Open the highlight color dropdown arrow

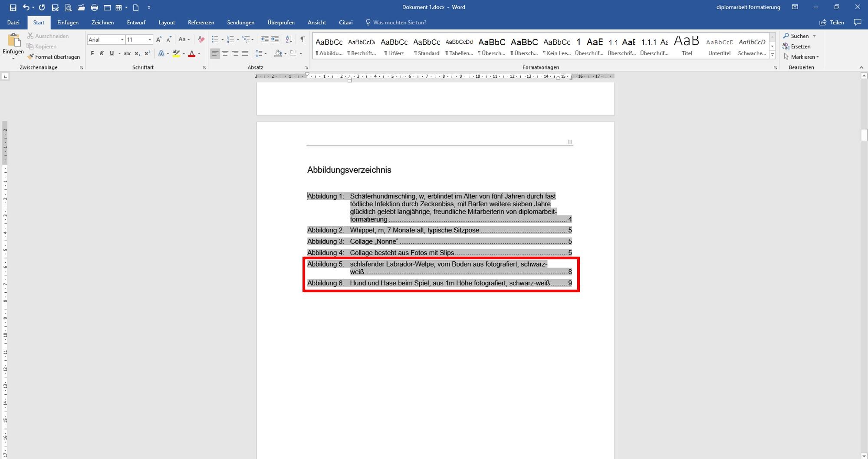184,53
